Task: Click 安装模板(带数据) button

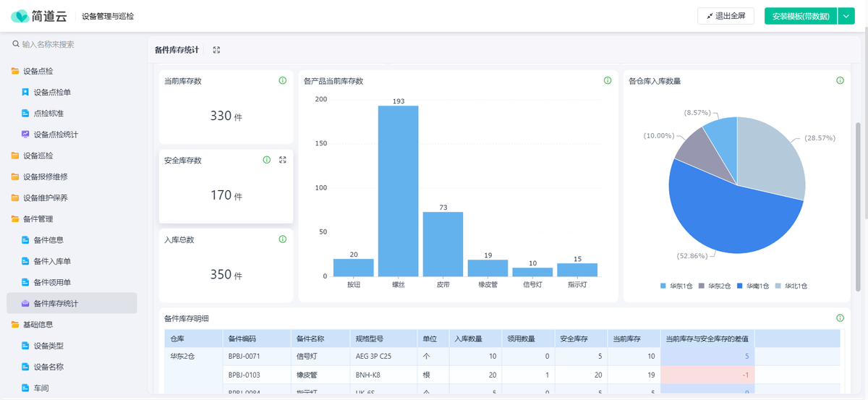Action: pyautogui.click(x=800, y=16)
